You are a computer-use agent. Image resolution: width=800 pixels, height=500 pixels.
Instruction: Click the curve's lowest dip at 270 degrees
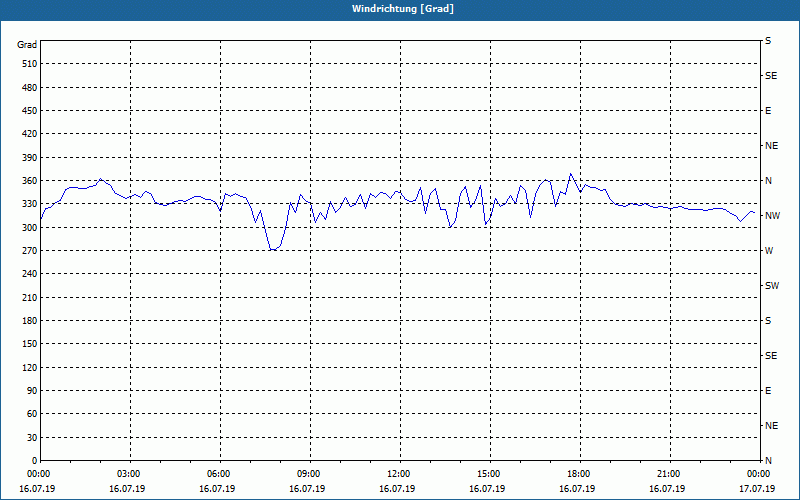pos(273,249)
